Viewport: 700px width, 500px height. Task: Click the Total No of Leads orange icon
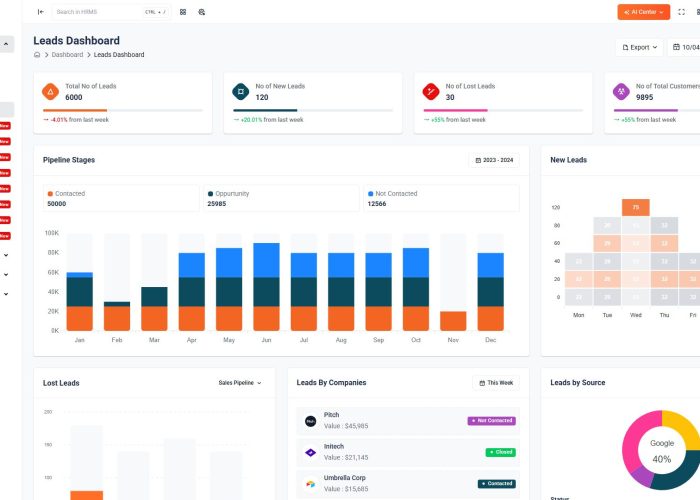click(50, 92)
